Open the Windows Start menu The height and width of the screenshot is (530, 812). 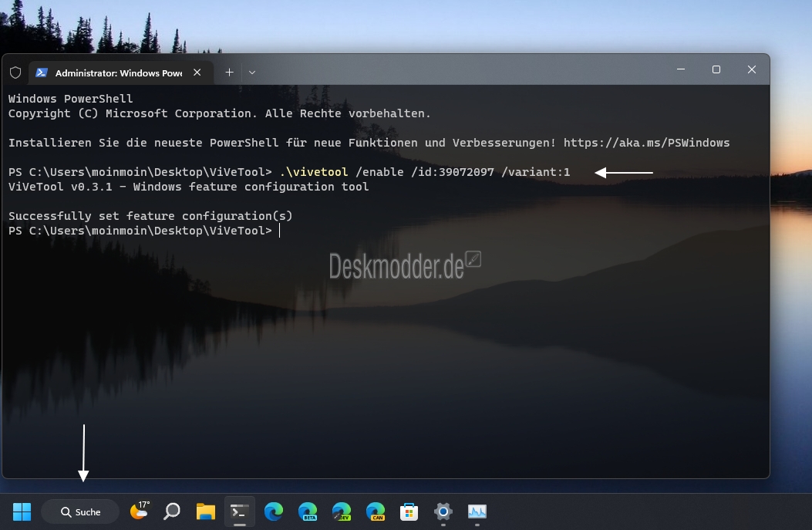coord(22,511)
